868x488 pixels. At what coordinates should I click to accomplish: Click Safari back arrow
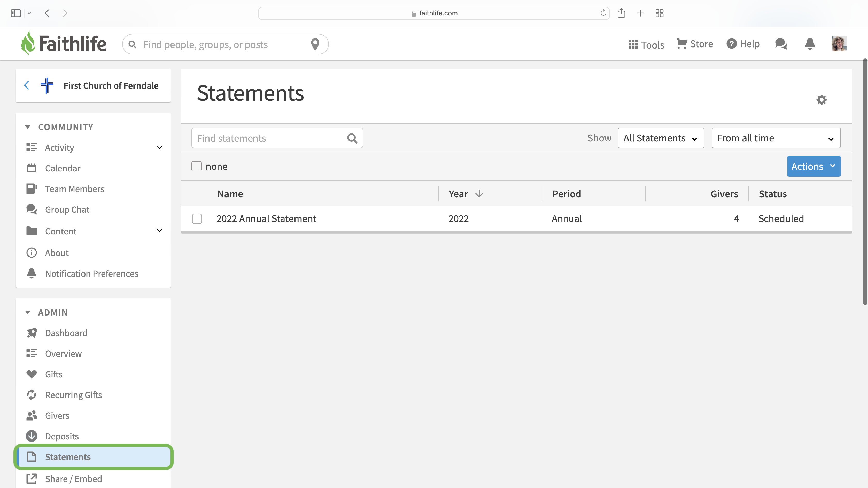47,13
